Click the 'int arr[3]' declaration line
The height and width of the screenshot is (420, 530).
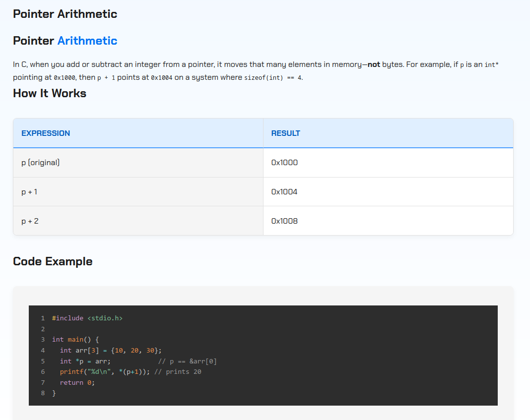(111, 351)
